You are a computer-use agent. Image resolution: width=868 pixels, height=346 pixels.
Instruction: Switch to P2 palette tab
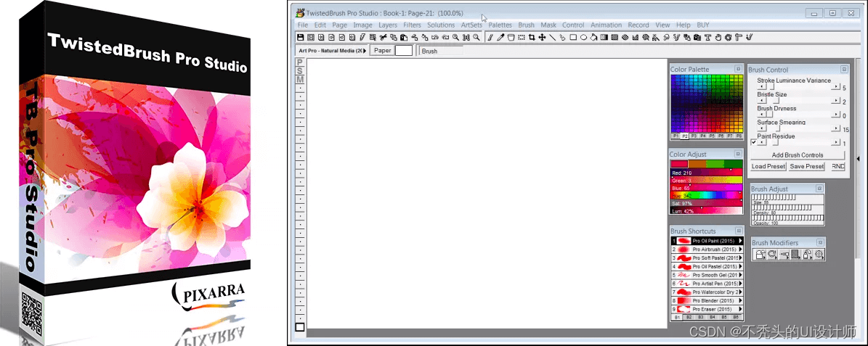click(685, 136)
